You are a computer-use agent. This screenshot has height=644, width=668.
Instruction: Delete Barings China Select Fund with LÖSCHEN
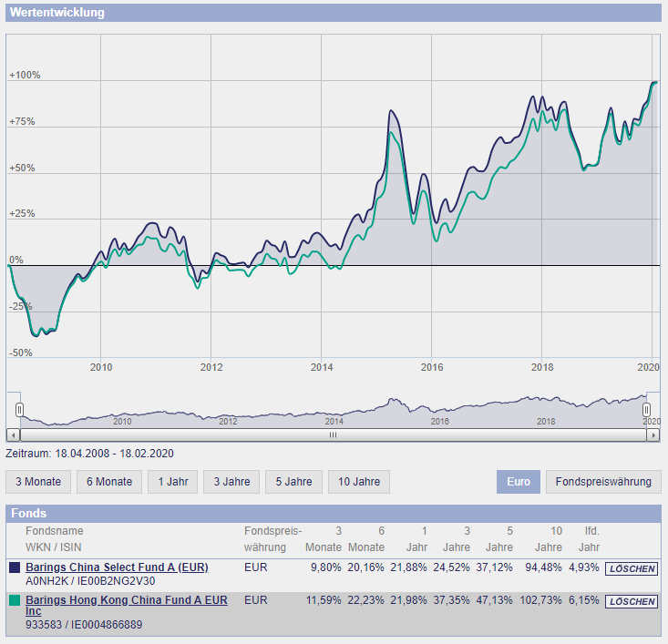point(632,568)
